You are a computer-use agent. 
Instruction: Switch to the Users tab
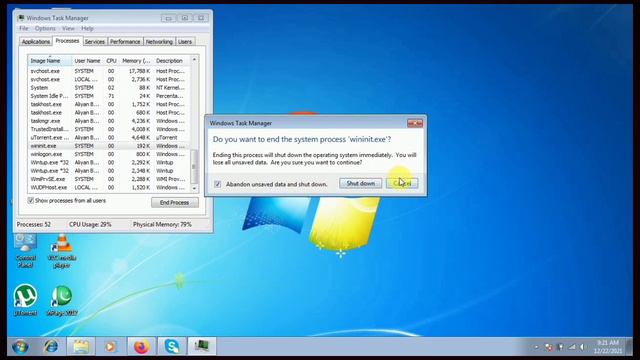(x=184, y=42)
